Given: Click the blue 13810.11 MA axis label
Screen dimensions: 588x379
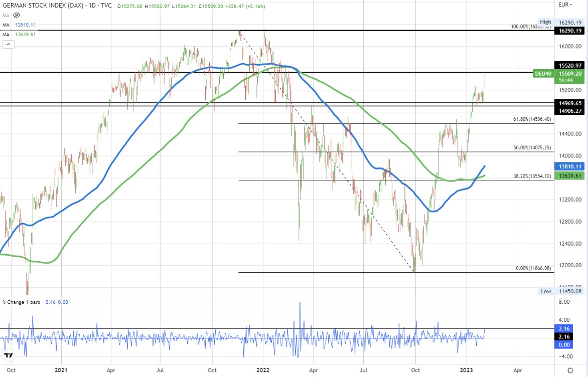Looking at the screenshot, I should 570,166.
